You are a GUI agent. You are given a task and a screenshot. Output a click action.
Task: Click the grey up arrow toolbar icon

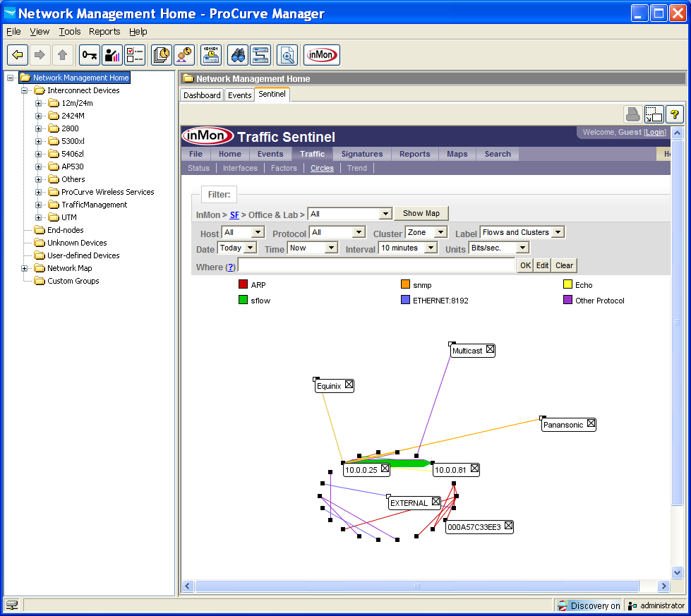[62, 55]
